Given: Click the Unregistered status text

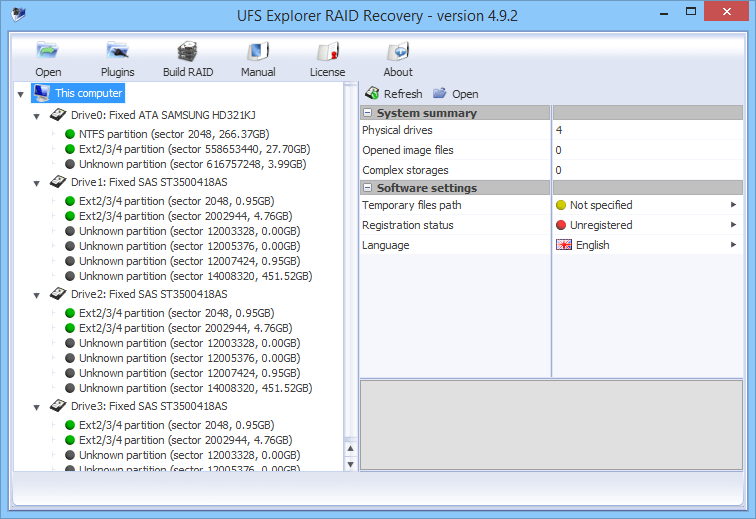Looking at the screenshot, I should tap(601, 225).
